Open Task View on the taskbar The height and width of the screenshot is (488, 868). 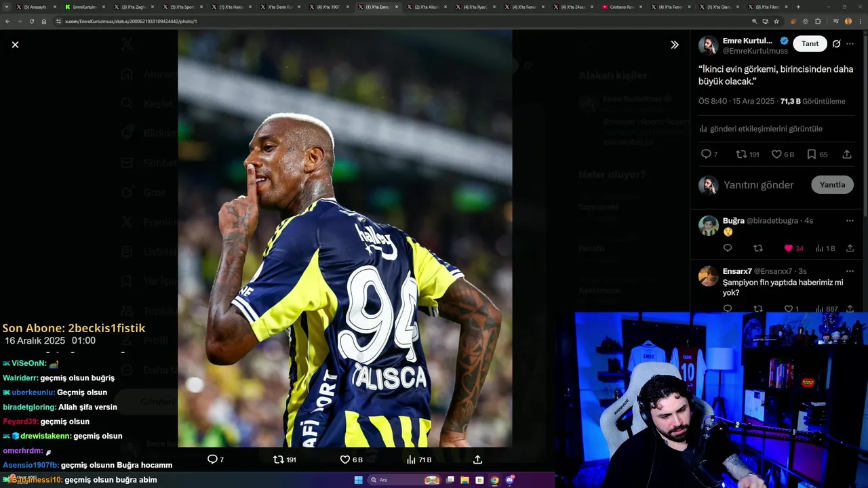coord(450,480)
